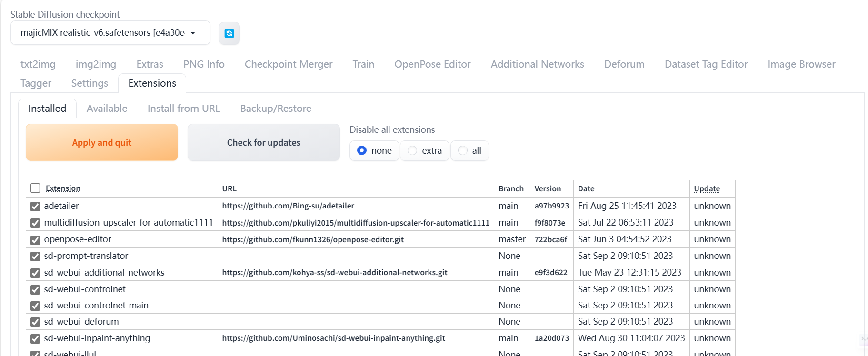Go to the Checkpoint Merger tab
The height and width of the screenshot is (356, 868).
tap(289, 64)
